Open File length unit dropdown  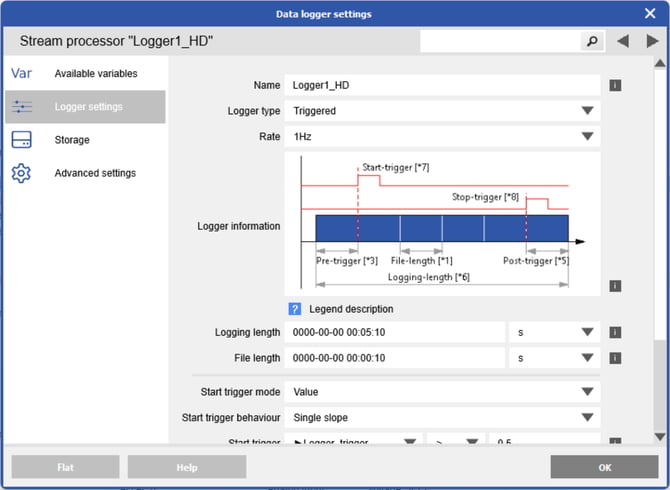tap(554, 358)
